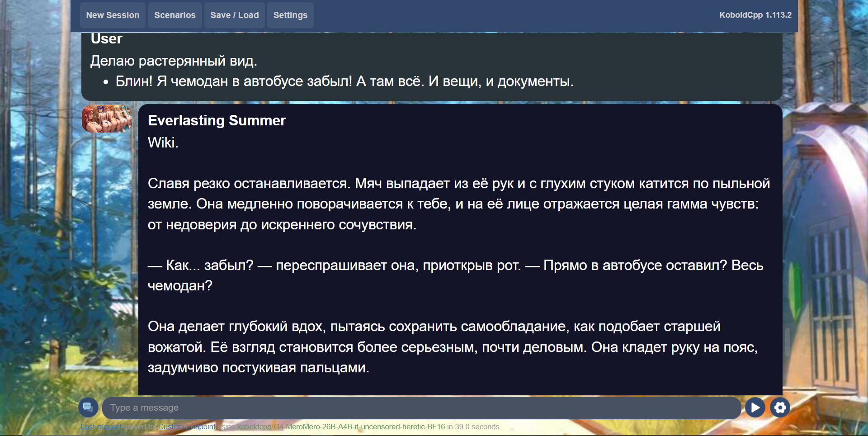Open the Settings menu
868x436 pixels.
click(290, 15)
